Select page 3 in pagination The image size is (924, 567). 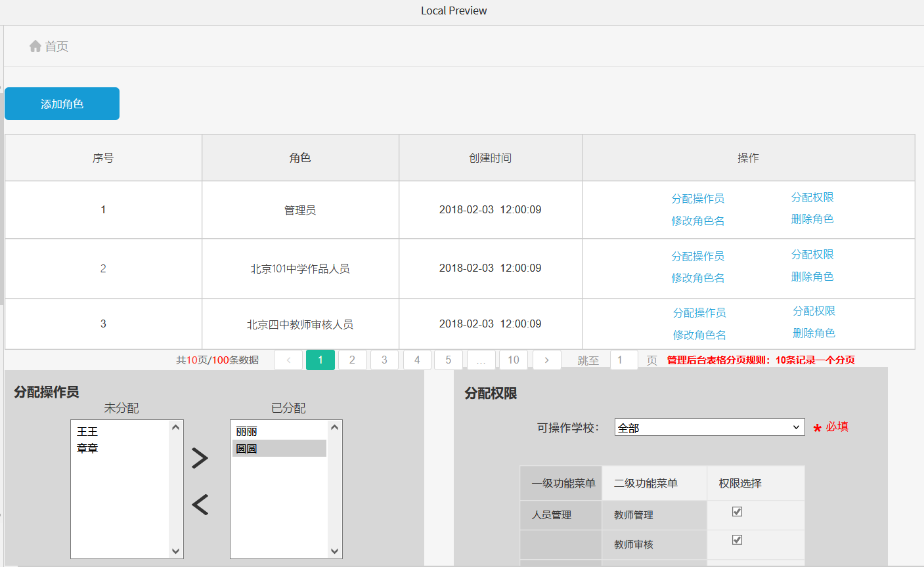point(384,360)
